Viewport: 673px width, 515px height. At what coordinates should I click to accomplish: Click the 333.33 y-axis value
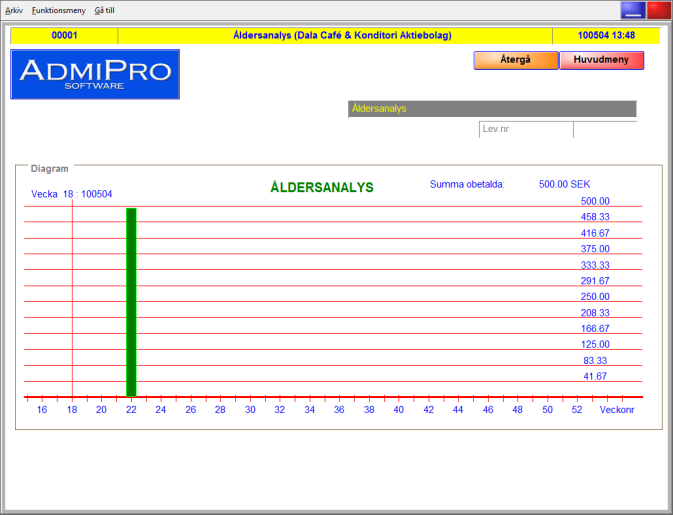[595, 265]
